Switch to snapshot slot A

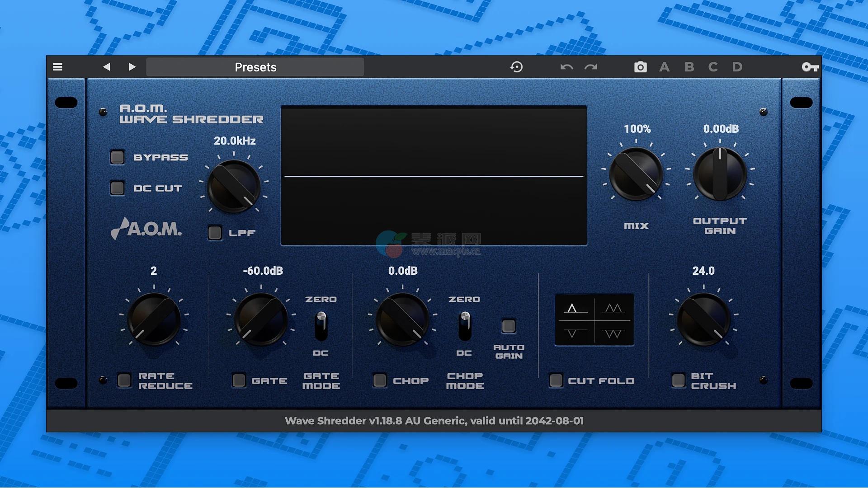664,67
